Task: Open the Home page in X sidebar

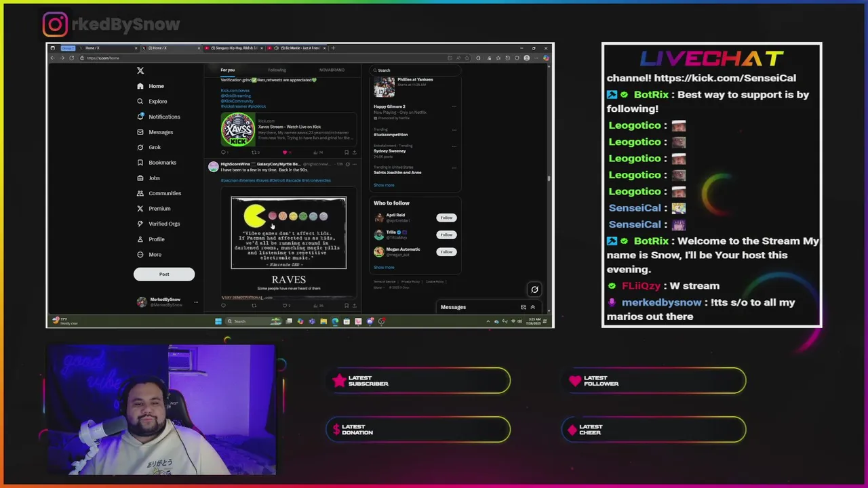Action: point(151,86)
